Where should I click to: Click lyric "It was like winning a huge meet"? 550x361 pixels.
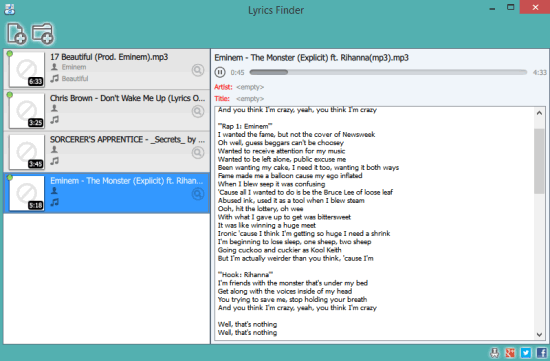coord(267,225)
